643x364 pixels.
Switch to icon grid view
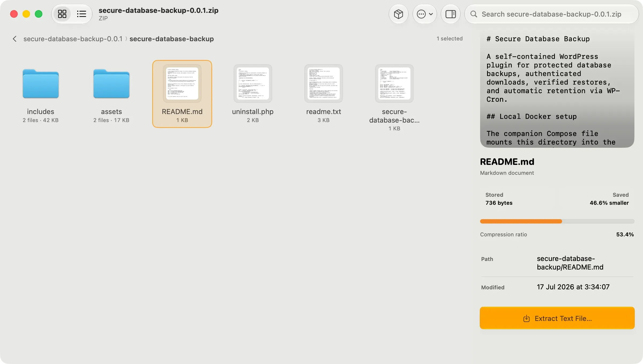(x=62, y=14)
